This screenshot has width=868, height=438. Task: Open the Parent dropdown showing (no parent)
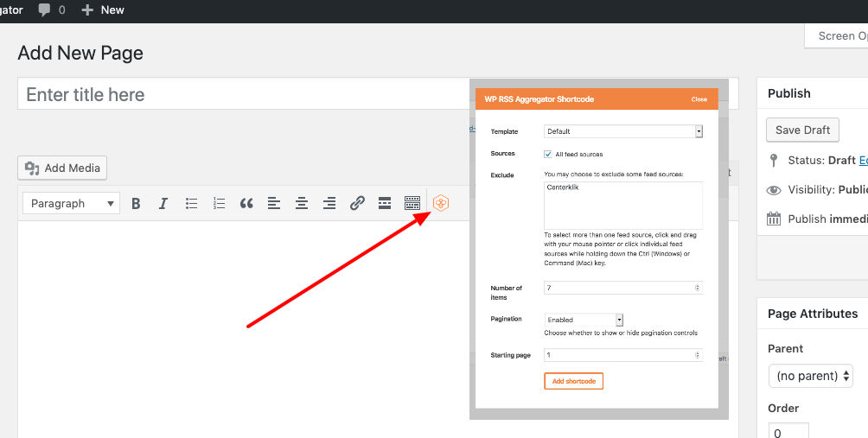click(811, 376)
